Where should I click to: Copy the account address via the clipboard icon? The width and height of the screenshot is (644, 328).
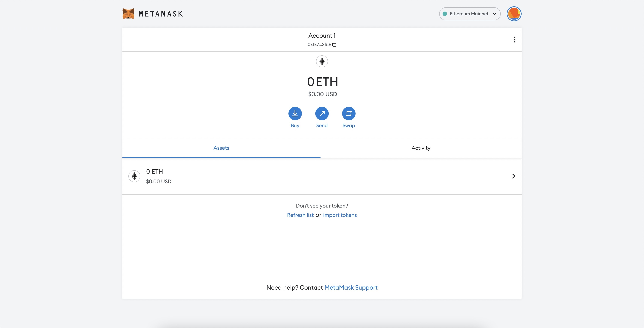click(x=334, y=45)
